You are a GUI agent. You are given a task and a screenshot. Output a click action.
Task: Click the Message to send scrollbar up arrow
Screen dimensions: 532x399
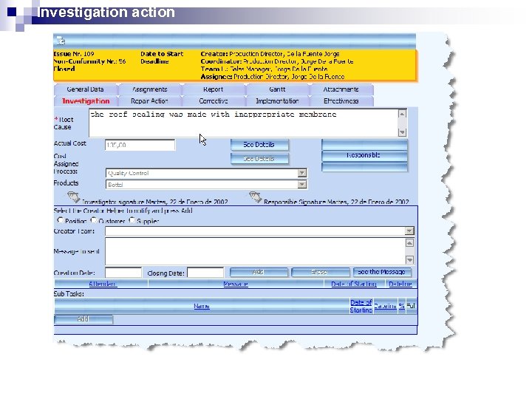(x=409, y=242)
